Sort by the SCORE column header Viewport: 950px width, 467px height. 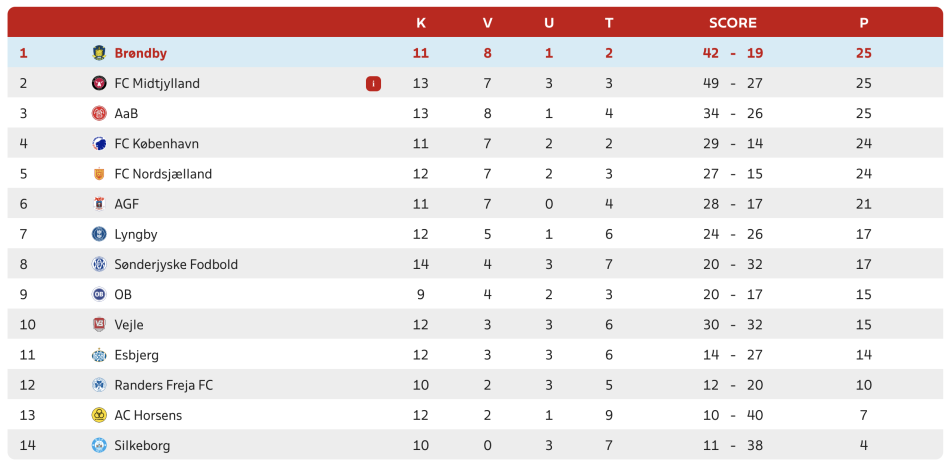click(x=733, y=23)
